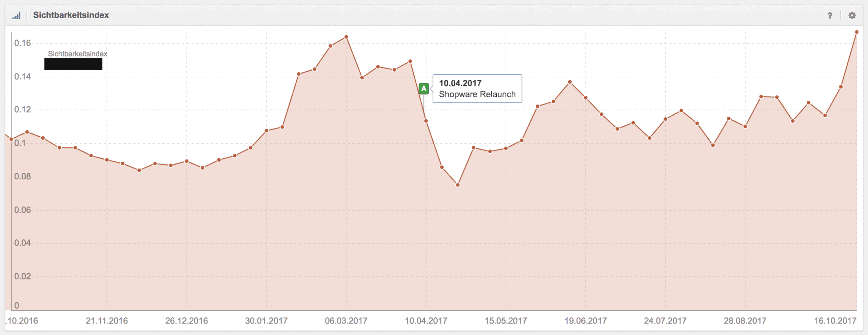
Task: Click the x-axis label 21.11.2016
Action: (x=107, y=321)
